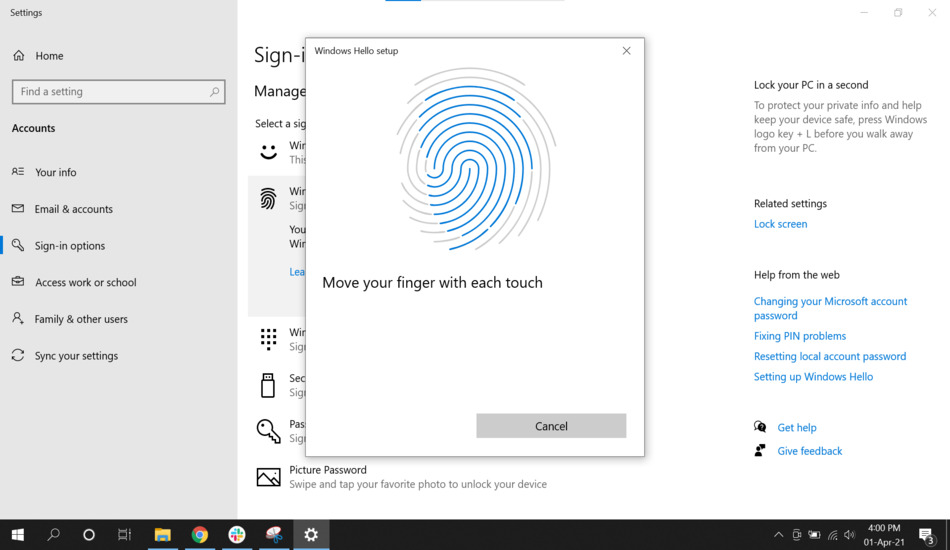The height and width of the screenshot is (550, 950).
Task: Open the Action Center notifications icon
Action: (926, 535)
